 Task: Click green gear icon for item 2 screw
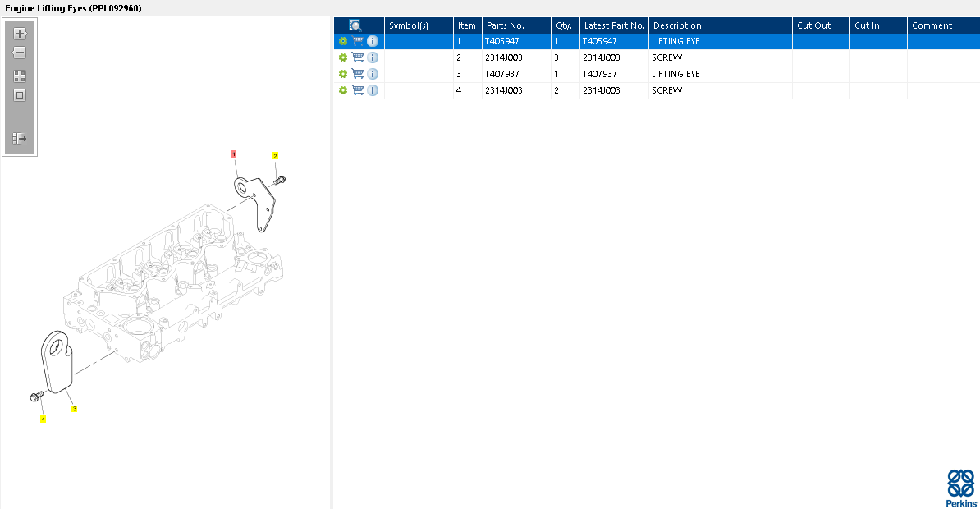(342, 57)
